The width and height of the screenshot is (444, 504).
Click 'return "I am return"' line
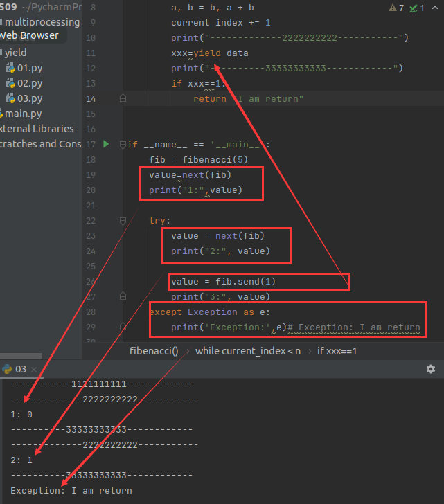(x=248, y=99)
